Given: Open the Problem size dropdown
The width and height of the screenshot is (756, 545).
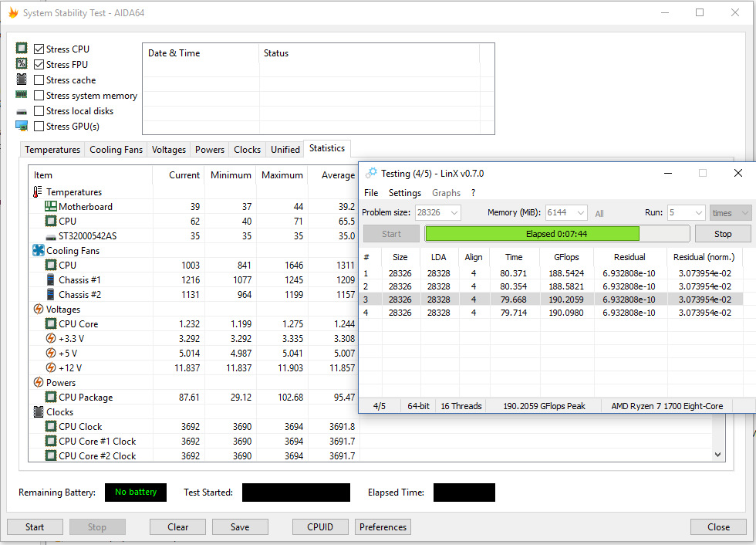Looking at the screenshot, I should click(x=454, y=213).
